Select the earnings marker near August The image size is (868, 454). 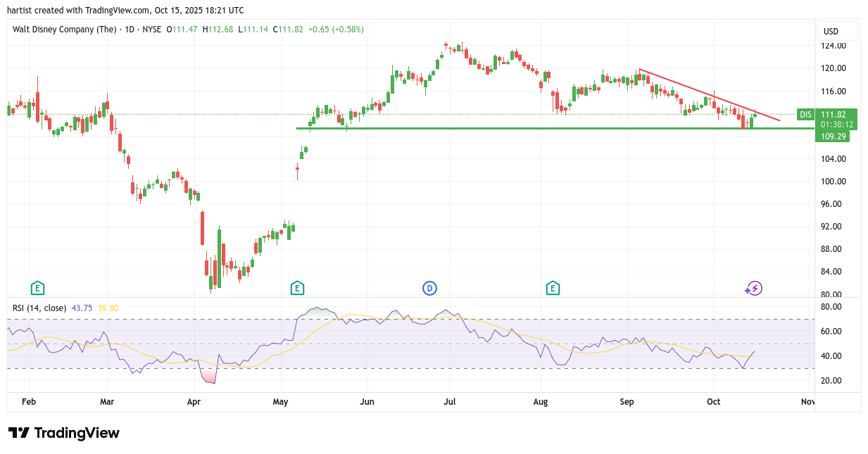pos(553,287)
